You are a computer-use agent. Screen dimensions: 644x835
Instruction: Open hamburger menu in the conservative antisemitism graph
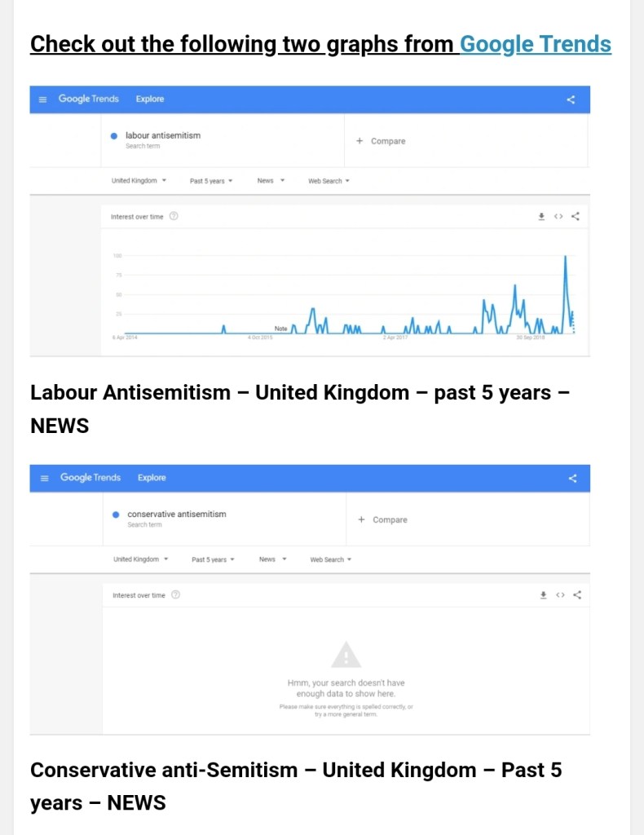(x=45, y=478)
